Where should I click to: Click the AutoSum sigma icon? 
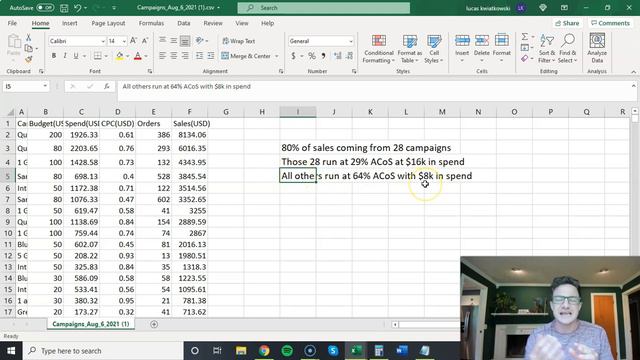coord(525,37)
